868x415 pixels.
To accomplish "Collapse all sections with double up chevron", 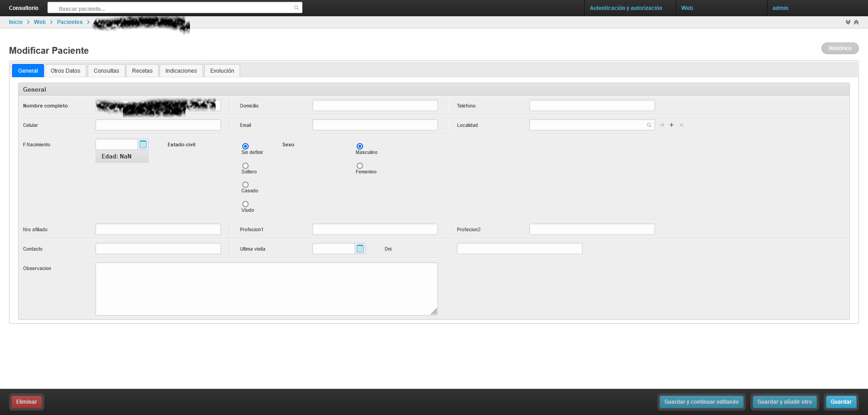I will pyautogui.click(x=856, y=22).
